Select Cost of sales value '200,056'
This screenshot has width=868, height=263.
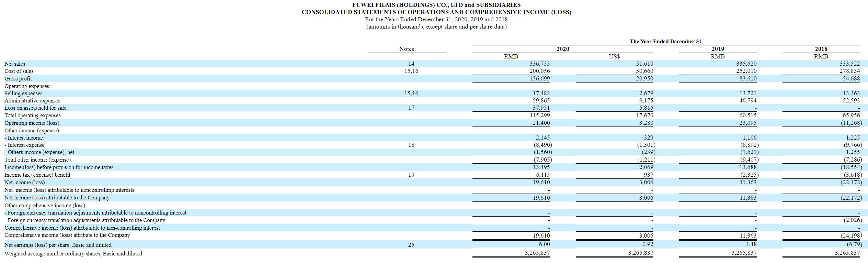pos(540,71)
